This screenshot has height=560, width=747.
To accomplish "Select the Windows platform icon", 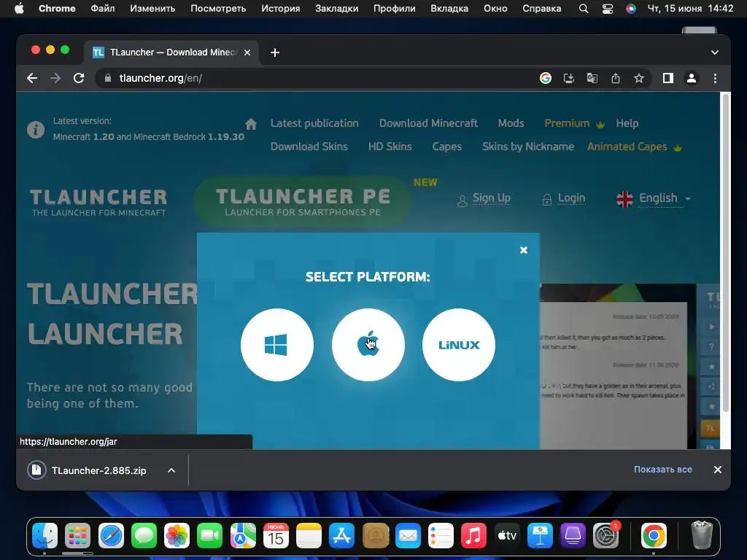I will coord(276,345).
